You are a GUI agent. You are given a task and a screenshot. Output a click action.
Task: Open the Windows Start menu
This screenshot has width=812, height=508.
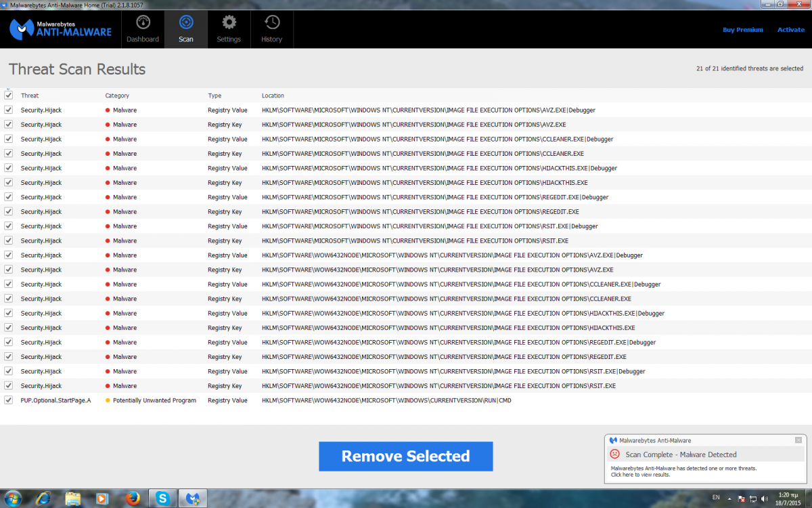(x=12, y=499)
